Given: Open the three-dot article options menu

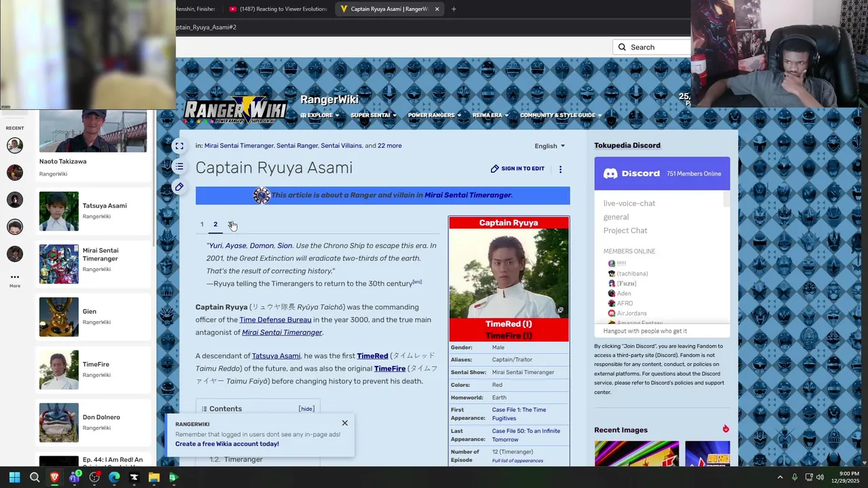Looking at the screenshot, I should [560, 169].
